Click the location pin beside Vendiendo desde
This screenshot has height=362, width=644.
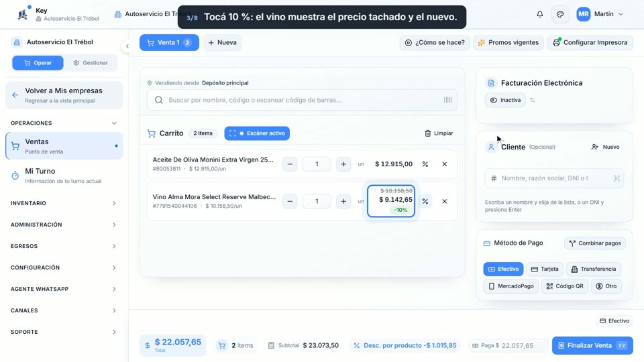pos(150,83)
